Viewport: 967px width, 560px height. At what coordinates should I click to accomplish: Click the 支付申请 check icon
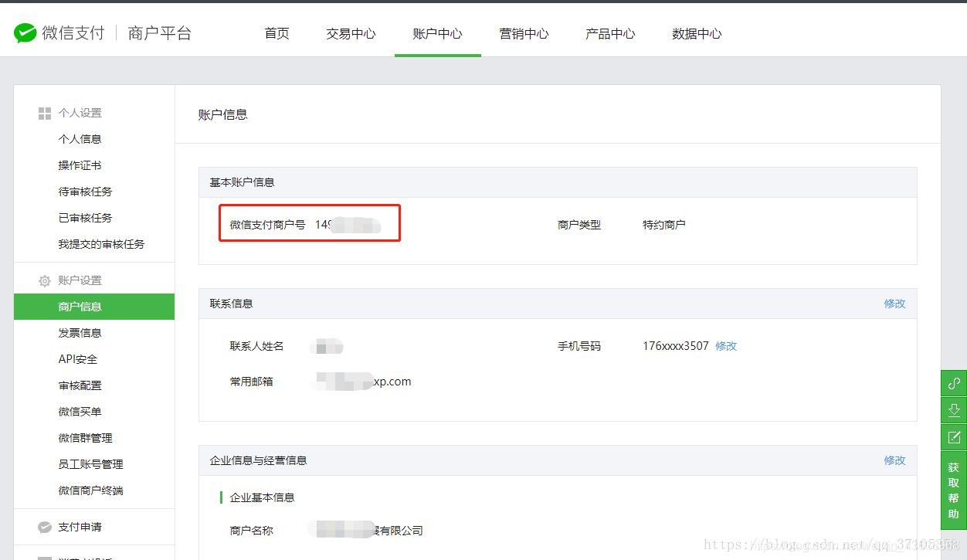(x=45, y=528)
